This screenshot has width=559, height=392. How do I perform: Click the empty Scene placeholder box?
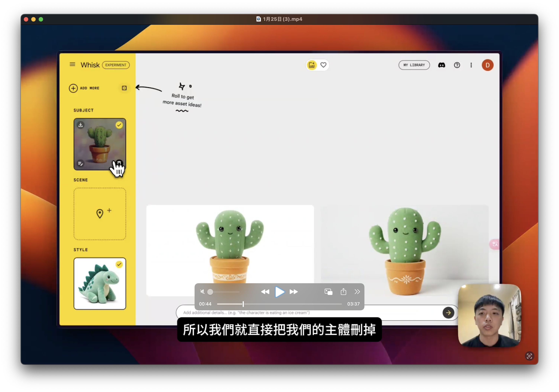100,214
